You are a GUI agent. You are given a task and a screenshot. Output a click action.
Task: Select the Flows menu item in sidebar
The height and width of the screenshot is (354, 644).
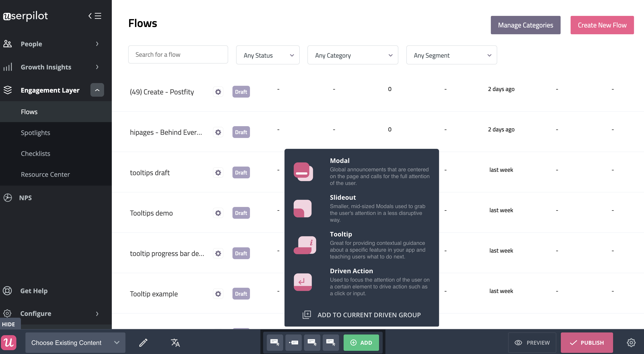(x=29, y=111)
